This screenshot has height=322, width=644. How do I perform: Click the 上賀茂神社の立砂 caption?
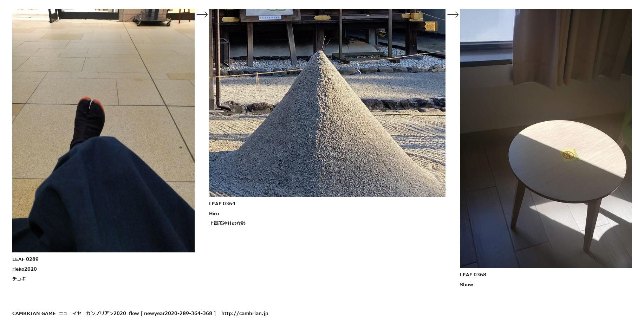click(x=227, y=223)
